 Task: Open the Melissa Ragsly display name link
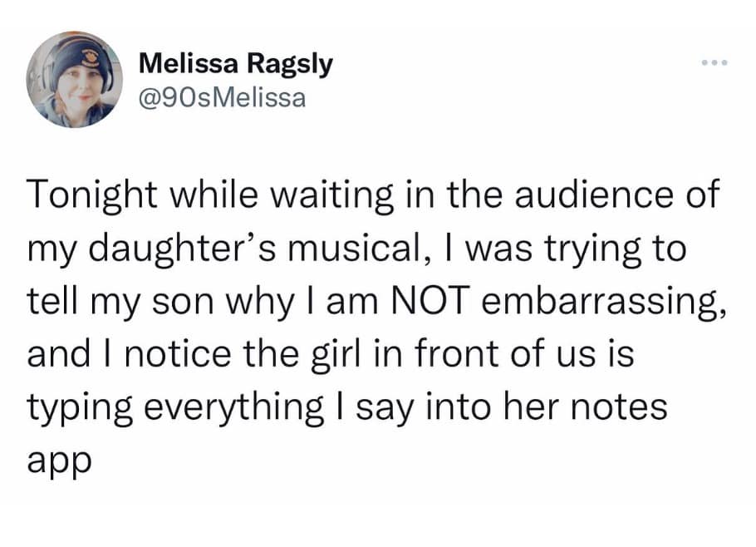tap(235, 63)
